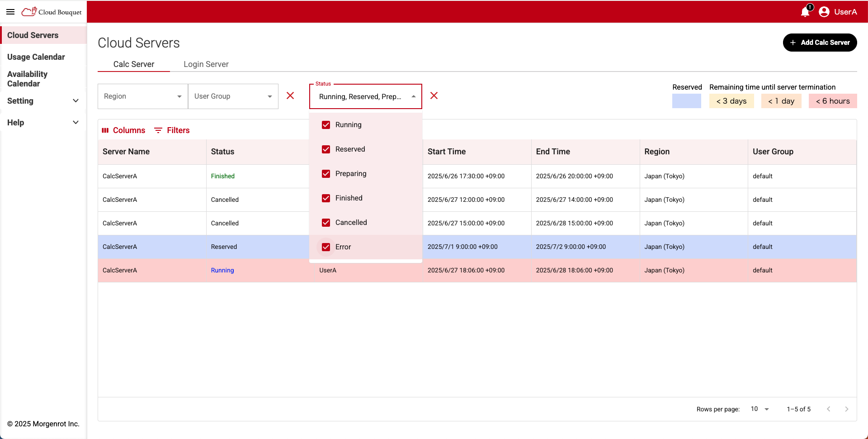The image size is (868, 439).
Task: Click the Running status link
Action: click(222, 270)
